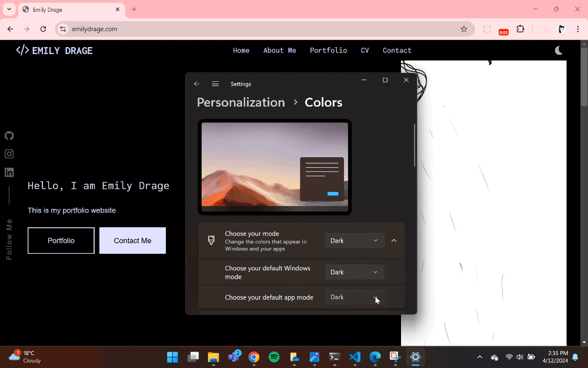Image resolution: width=588 pixels, height=368 pixels.
Task: Go back in Settings window
Action: (197, 84)
